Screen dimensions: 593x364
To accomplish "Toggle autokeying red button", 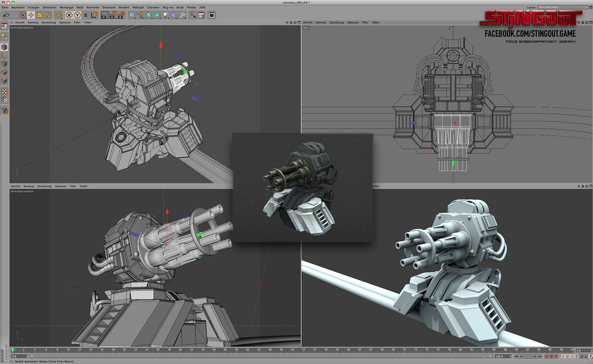I will (x=551, y=356).
